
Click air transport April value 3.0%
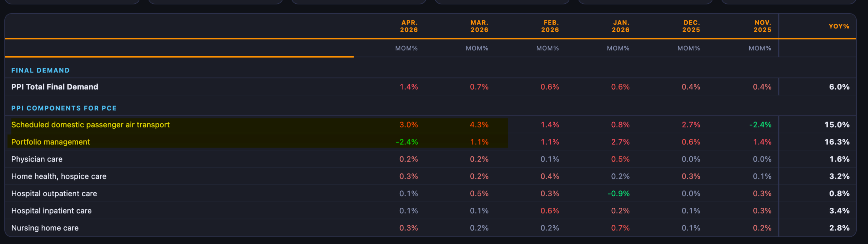coord(409,125)
